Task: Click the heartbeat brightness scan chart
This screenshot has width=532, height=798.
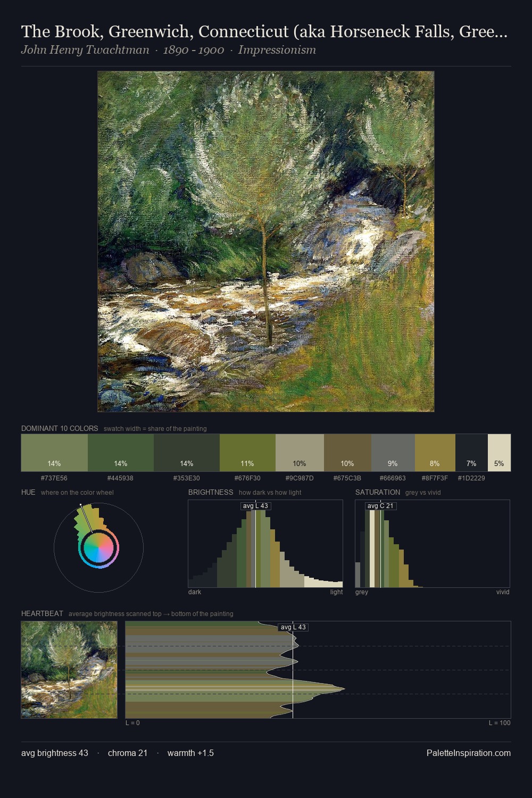Action: tap(318, 670)
